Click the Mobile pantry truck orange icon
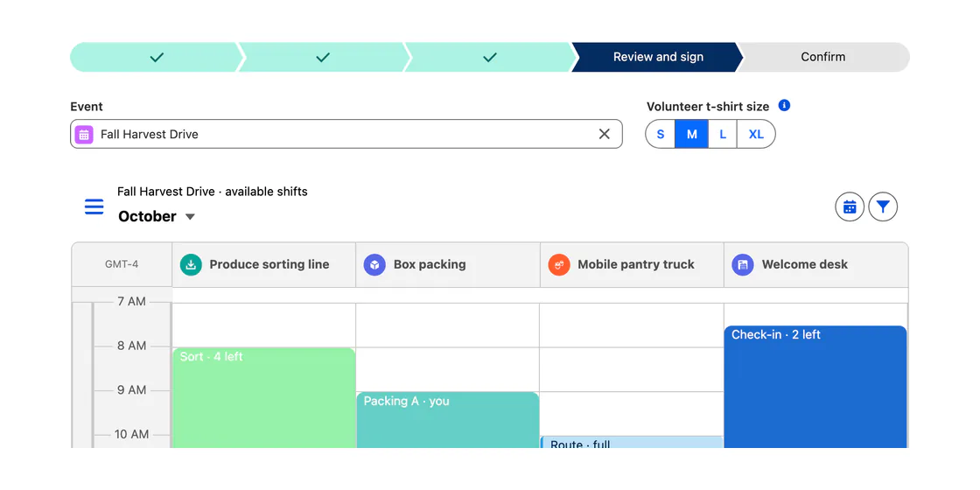Screen dimensions: 980x490 point(559,265)
